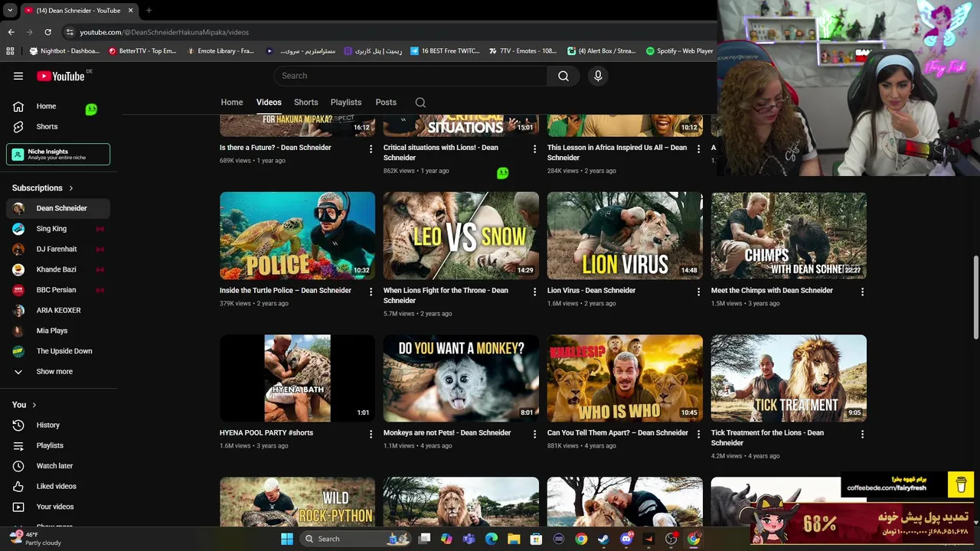
Task: Open Sing King subscription channel
Action: (58, 229)
